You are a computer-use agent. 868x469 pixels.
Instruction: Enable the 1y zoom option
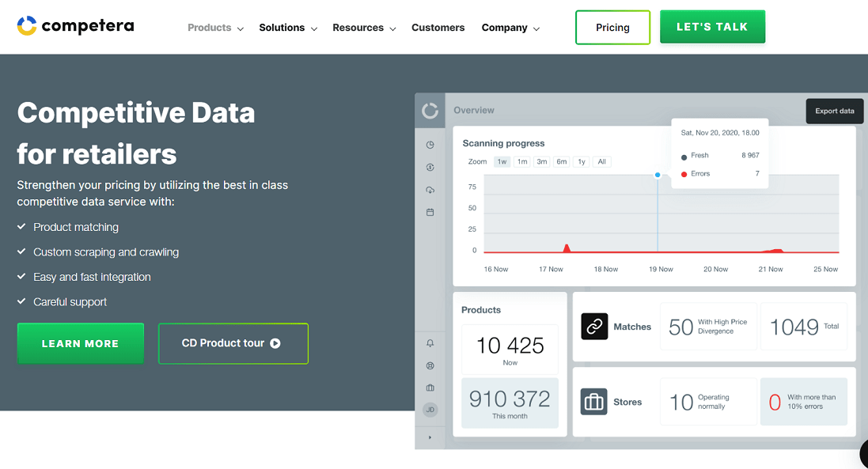(581, 161)
